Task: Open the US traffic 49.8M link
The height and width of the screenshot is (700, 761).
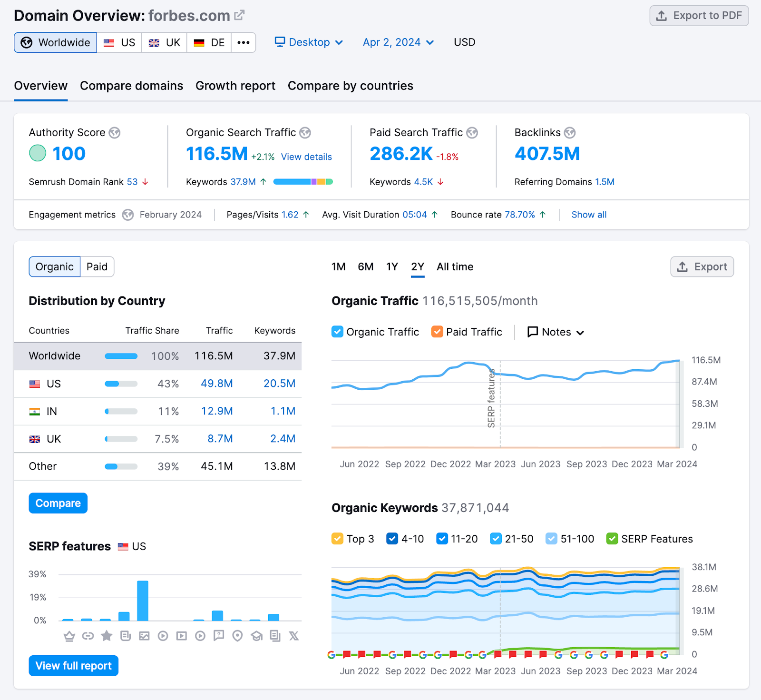Action: click(217, 384)
